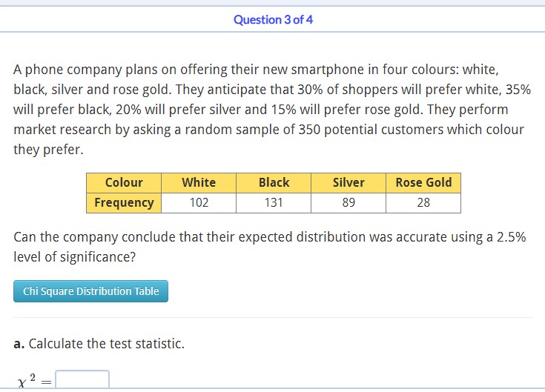Screen dimensions: 545x392
Task: Click the chi-squared answer input box
Action: pos(82,379)
